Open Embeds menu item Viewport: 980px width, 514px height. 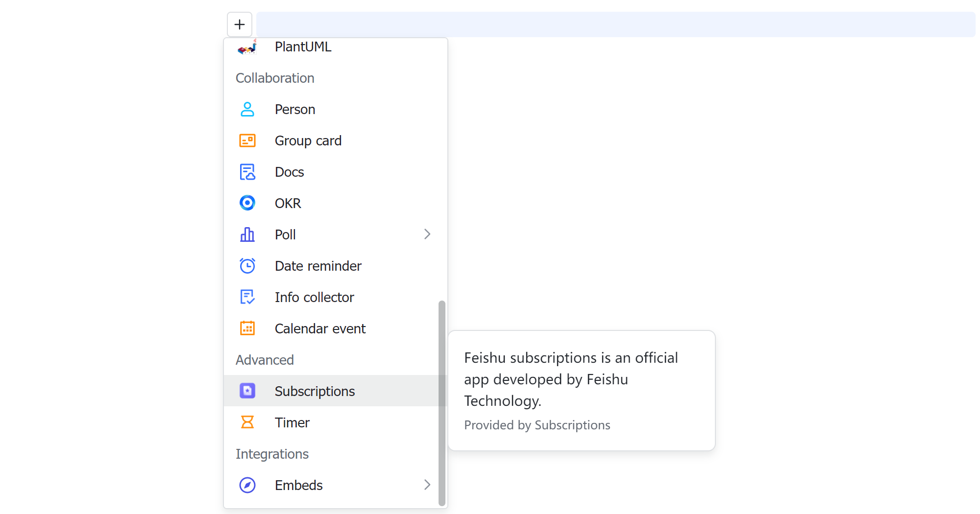click(336, 485)
